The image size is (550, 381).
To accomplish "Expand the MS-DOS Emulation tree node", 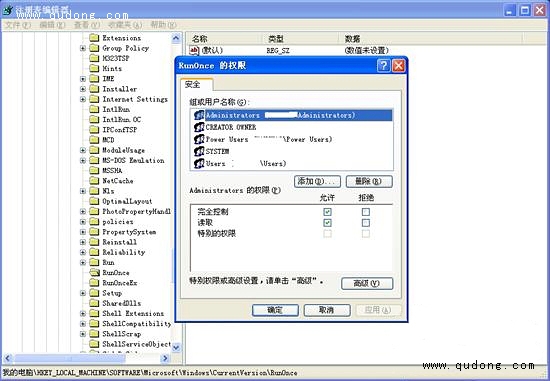I will [83, 160].
